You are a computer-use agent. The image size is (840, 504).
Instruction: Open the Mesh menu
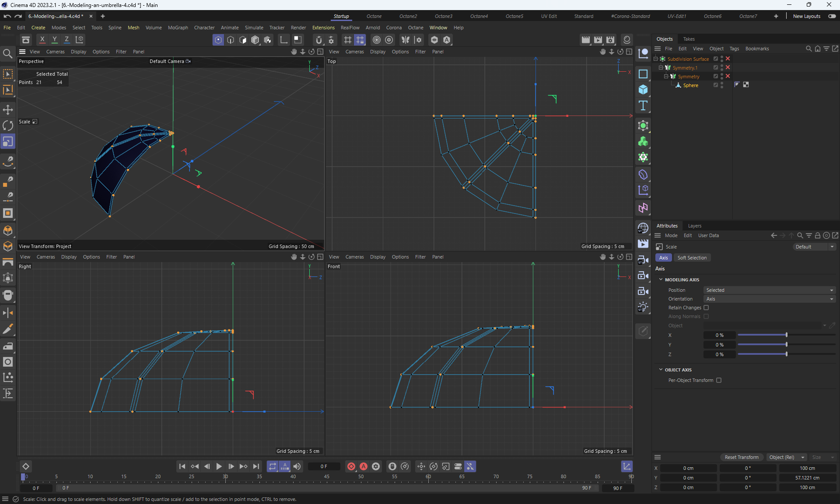coord(133,28)
